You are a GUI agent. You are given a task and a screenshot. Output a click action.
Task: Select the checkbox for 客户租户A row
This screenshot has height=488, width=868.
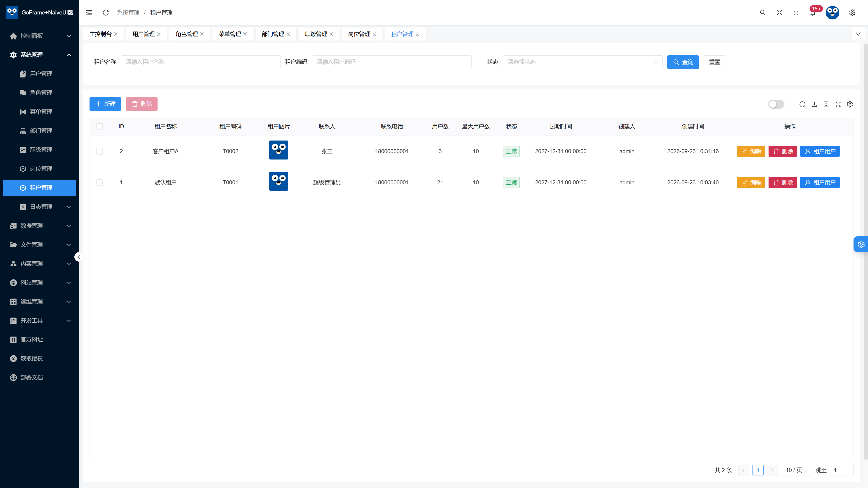(99, 151)
